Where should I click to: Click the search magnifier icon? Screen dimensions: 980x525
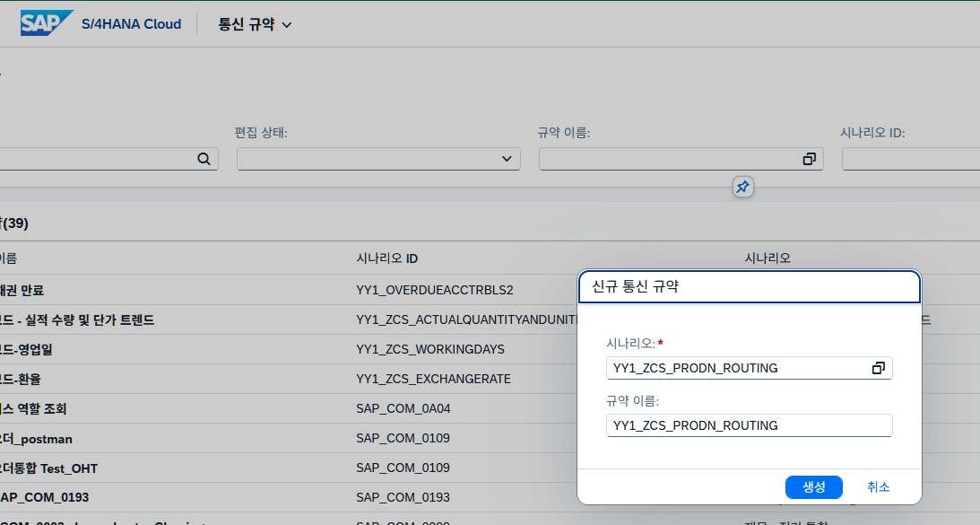click(204, 159)
